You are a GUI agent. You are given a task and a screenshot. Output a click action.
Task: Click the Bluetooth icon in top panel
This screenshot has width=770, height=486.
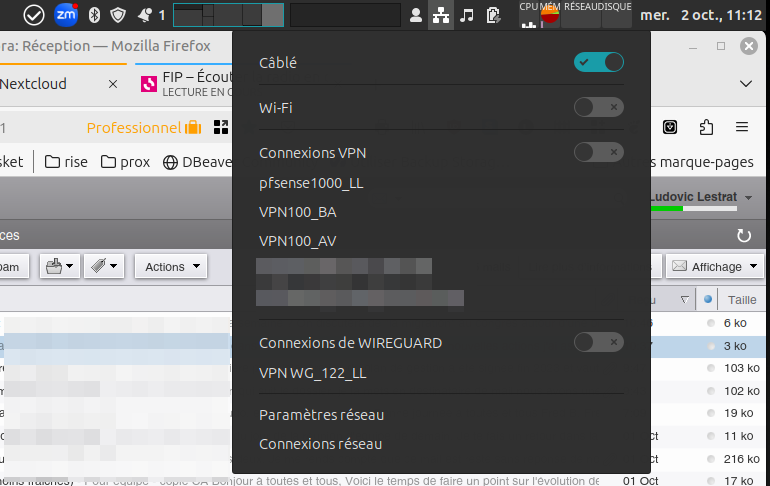[x=94, y=15]
